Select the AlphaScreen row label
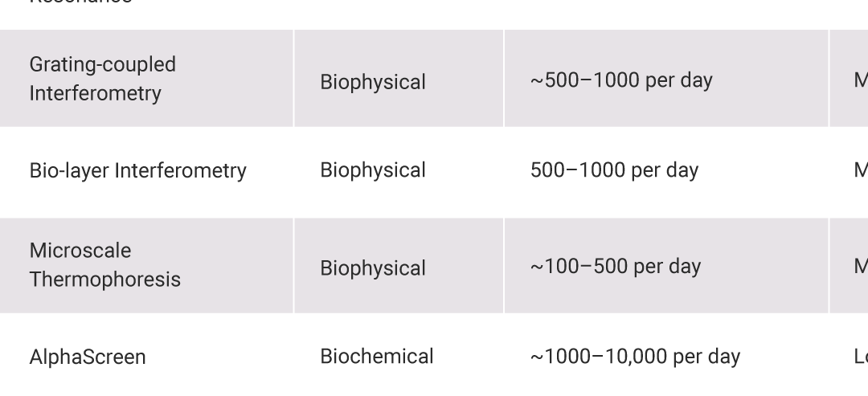Viewport: 868px width, 396px height. tap(88, 357)
